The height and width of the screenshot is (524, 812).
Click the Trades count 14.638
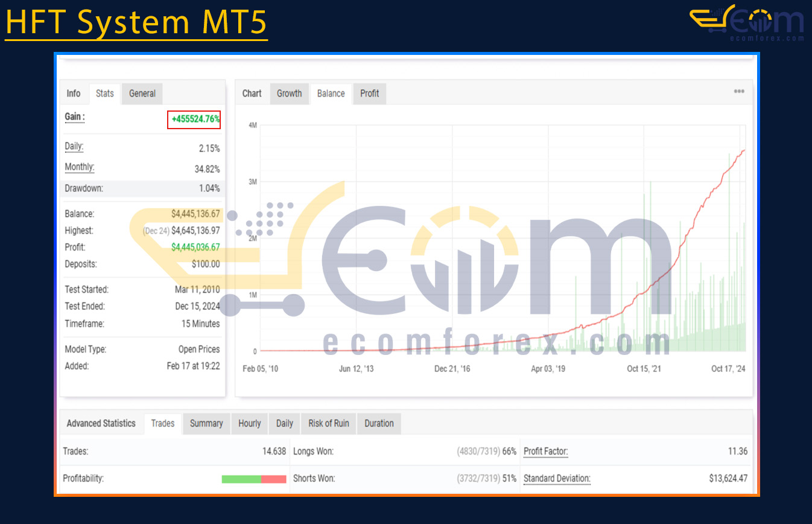tap(274, 452)
